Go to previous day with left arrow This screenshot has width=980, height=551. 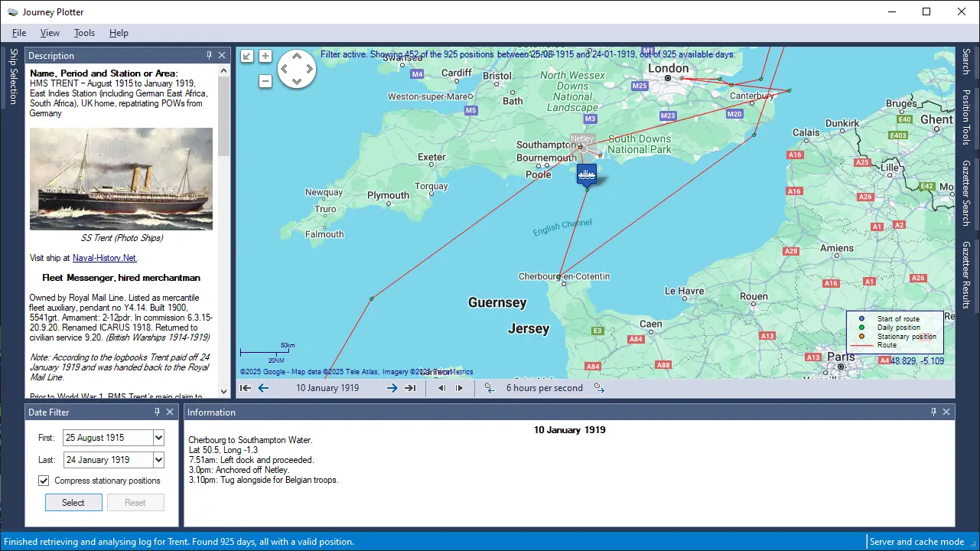pyautogui.click(x=263, y=388)
